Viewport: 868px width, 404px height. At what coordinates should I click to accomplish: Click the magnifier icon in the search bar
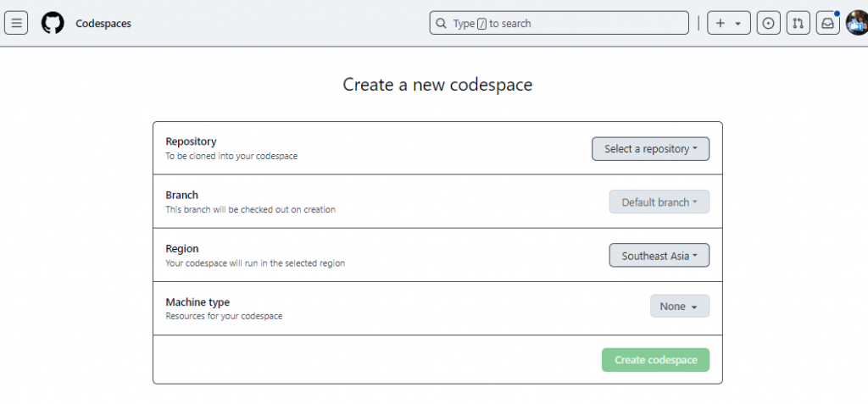coord(442,24)
